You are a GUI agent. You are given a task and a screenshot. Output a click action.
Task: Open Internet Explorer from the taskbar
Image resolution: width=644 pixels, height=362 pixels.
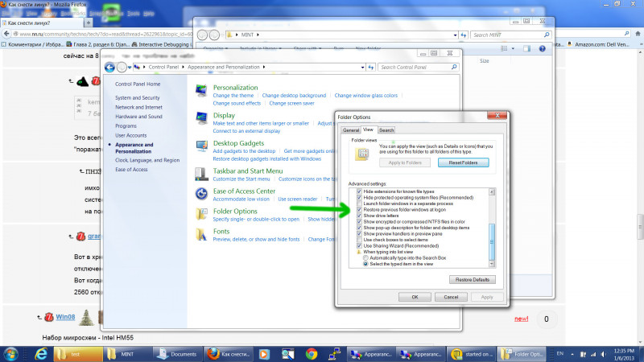(x=42, y=353)
